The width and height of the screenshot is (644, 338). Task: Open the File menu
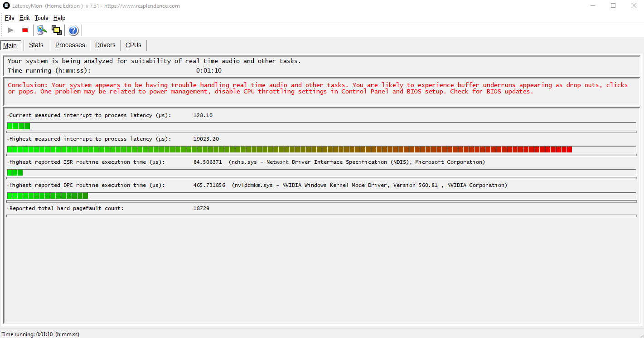tap(10, 18)
